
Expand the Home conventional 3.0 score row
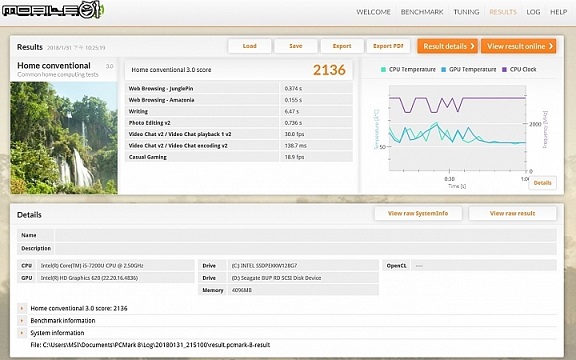click(22, 308)
